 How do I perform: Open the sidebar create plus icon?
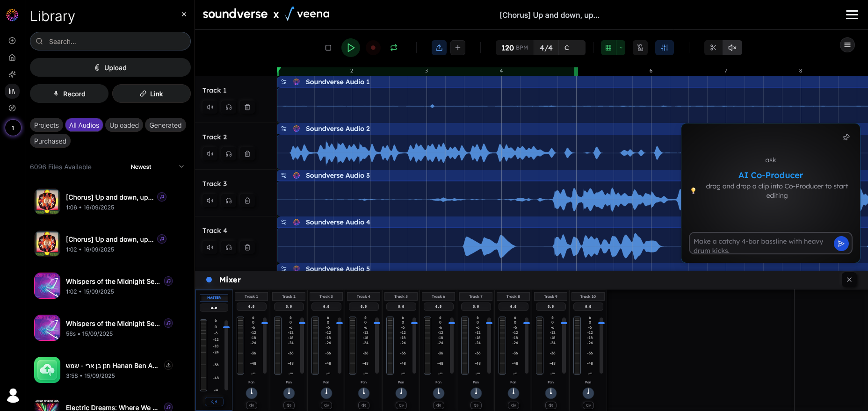(x=13, y=41)
